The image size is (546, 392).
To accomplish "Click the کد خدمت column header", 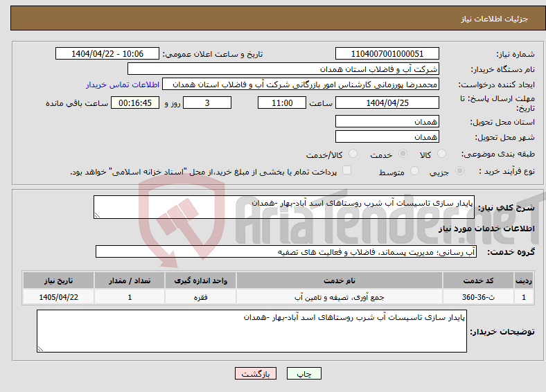I will [x=479, y=280].
